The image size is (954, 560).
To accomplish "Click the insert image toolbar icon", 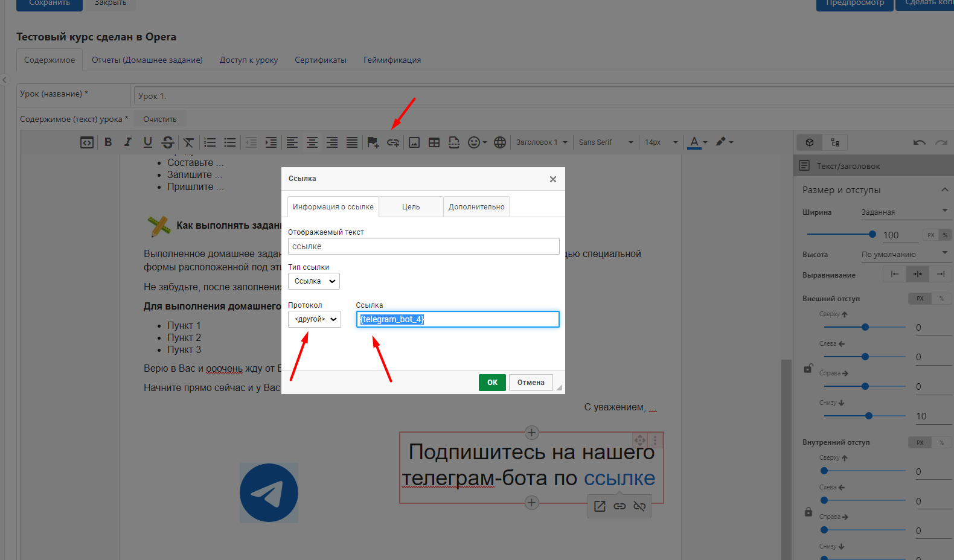I will (x=414, y=142).
